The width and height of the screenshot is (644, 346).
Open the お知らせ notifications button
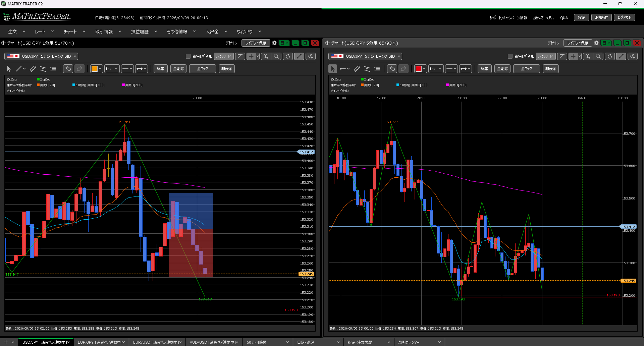tap(601, 17)
